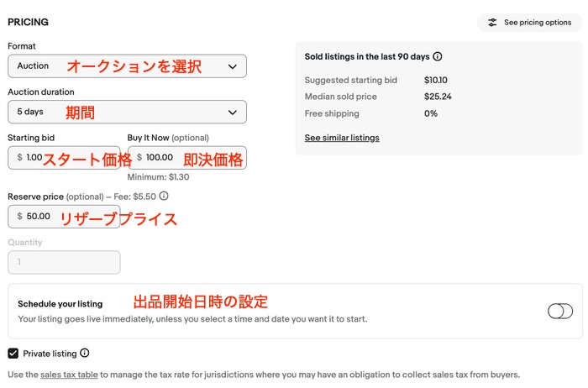
Task: Click the disabled Quantity field
Action: [64, 262]
